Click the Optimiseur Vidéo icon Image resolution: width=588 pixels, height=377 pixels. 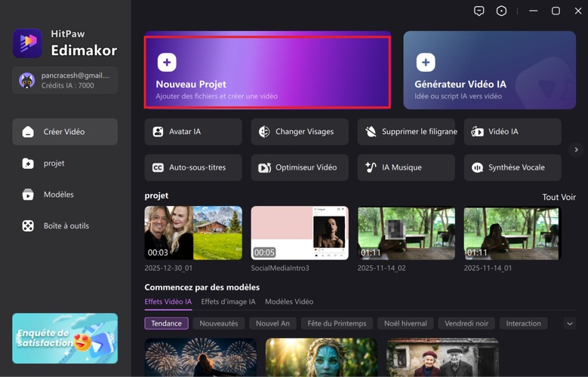click(x=264, y=167)
